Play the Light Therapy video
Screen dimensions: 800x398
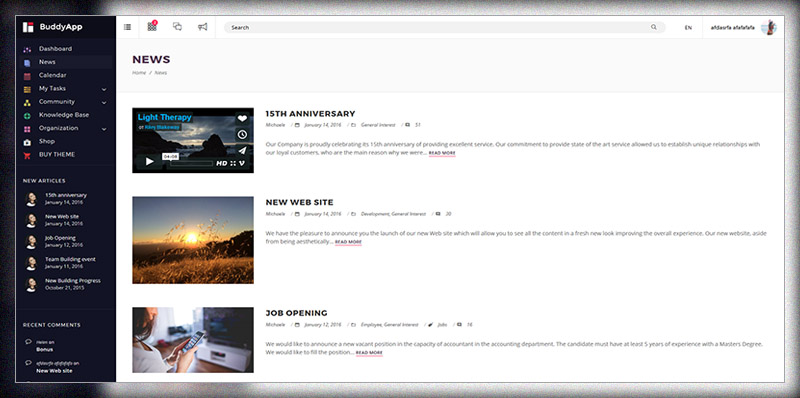149,162
